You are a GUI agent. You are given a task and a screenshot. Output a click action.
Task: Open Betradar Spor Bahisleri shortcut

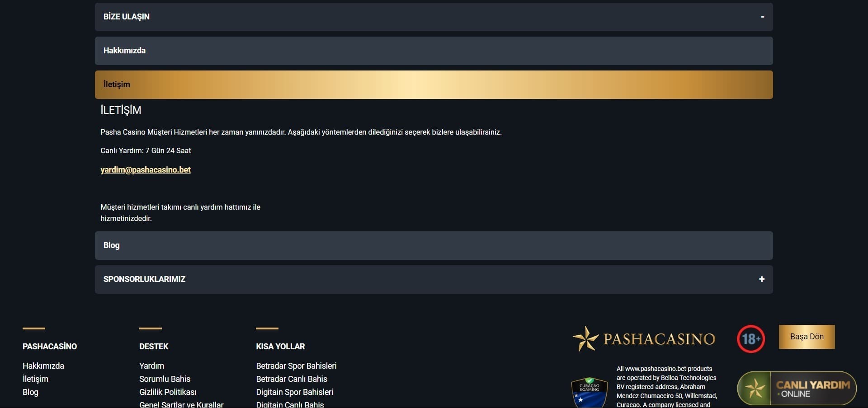(296, 366)
